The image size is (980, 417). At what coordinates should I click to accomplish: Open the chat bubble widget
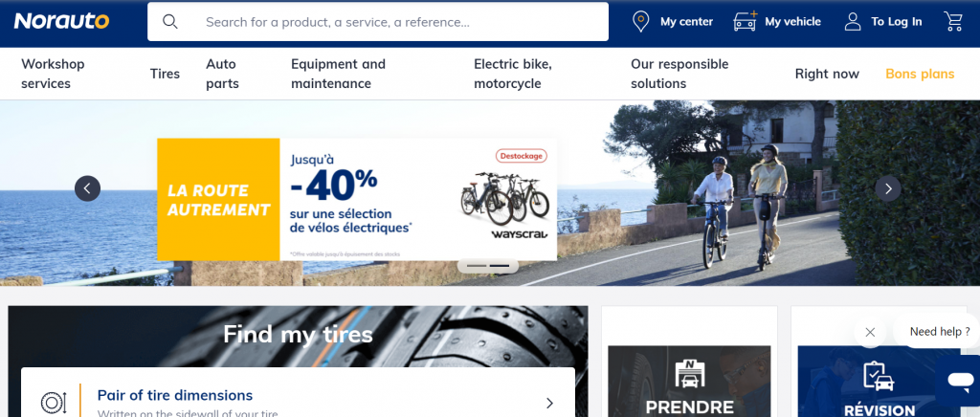[960, 379]
